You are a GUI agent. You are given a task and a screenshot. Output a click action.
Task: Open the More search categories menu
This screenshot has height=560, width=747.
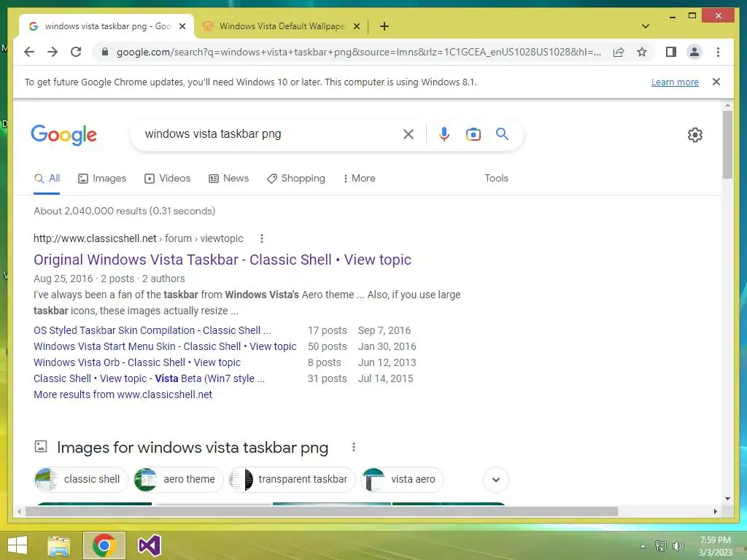(359, 178)
